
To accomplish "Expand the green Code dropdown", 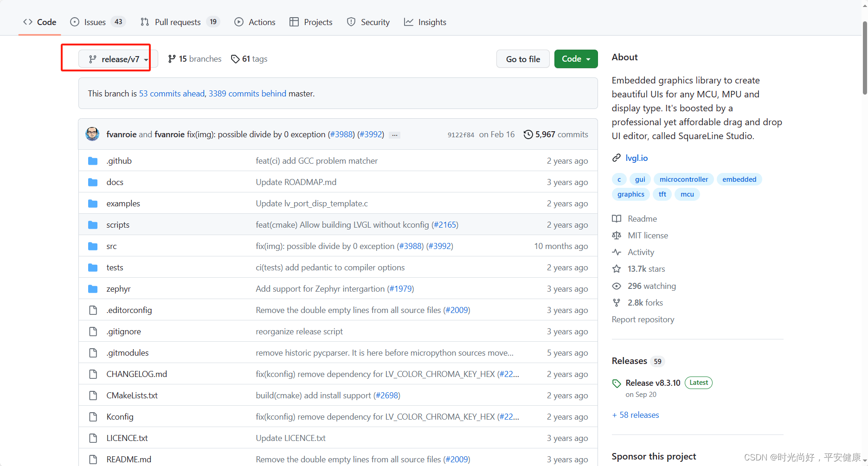I will pyautogui.click(x=576, y=59).
